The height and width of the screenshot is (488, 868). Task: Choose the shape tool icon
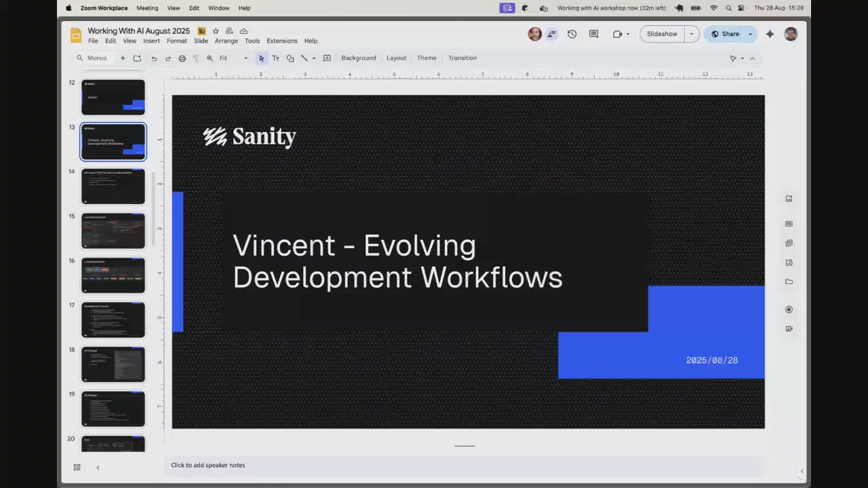(x=290, y=58)
